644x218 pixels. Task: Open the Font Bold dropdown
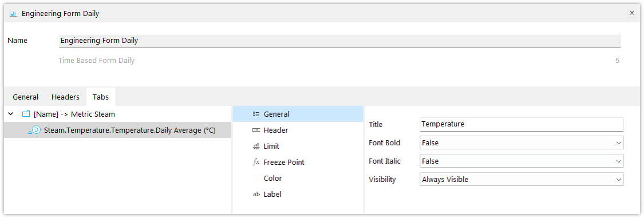click(521, 143)
